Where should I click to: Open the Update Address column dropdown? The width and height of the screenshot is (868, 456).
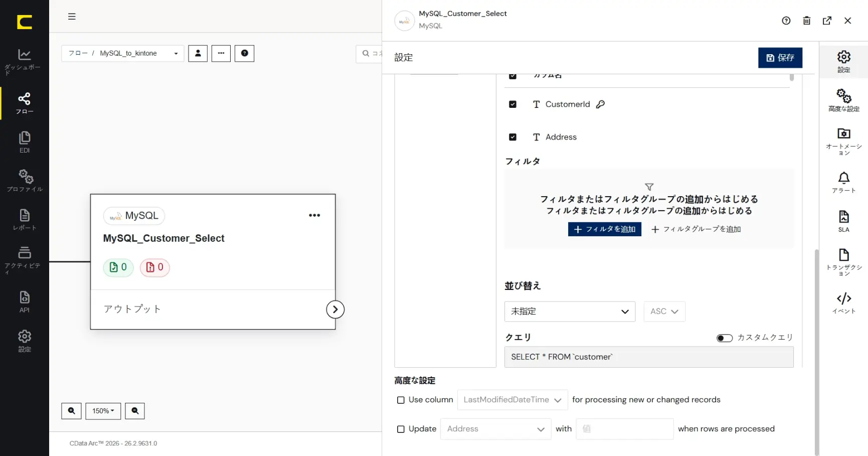(496, 429)
